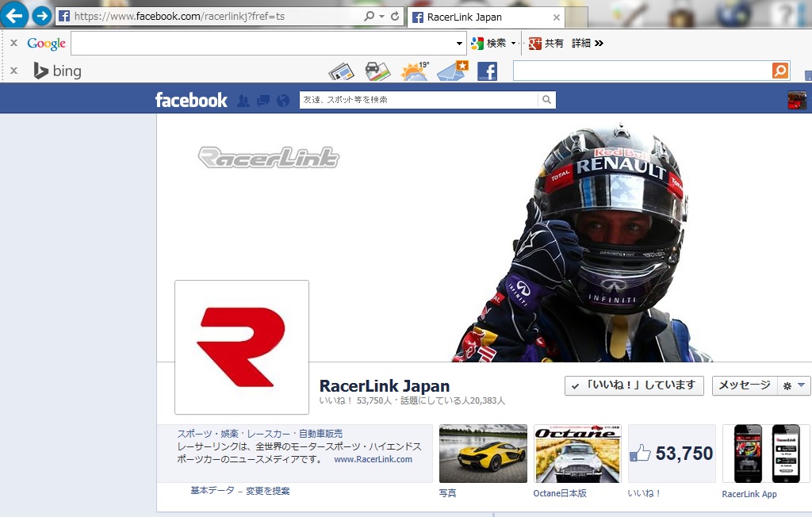Expand the address bar search dropdown arrow
Viewport: 812px width, 517px height.
[x=381, y=16]
